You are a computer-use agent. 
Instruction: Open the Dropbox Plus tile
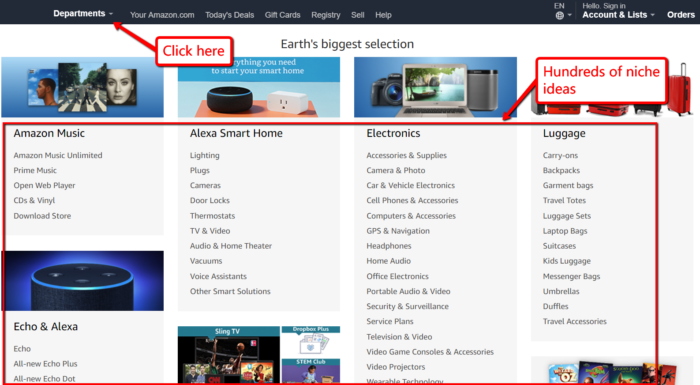coord(311,342)
